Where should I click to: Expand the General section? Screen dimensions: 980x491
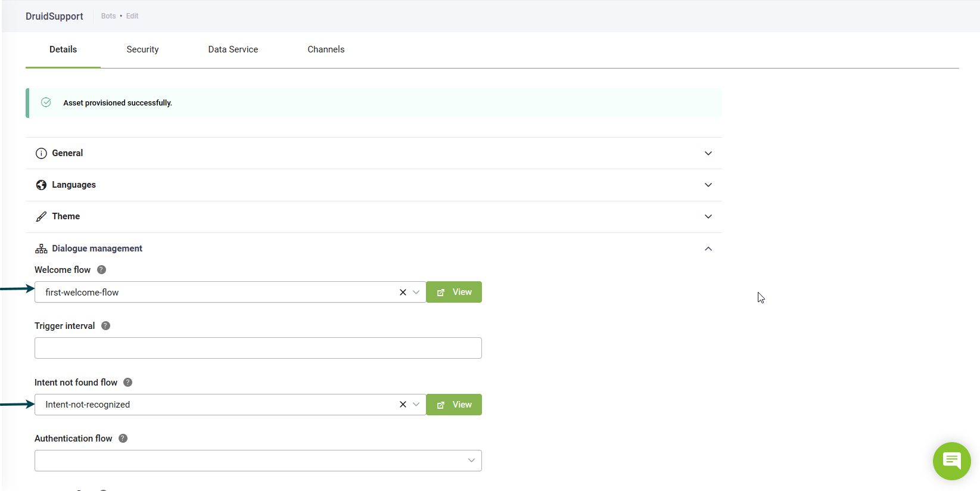tap(708, 153)
